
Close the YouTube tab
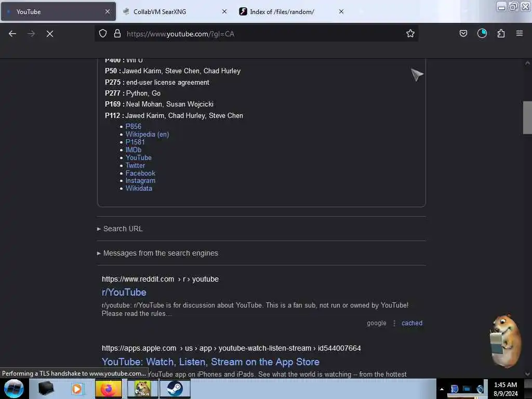[x=107, y=11]
